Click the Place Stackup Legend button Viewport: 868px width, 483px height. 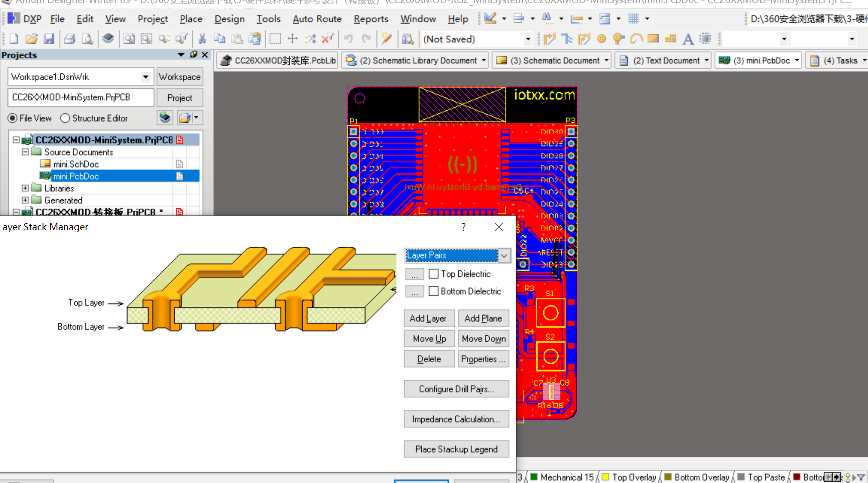(x=456, y=449)
